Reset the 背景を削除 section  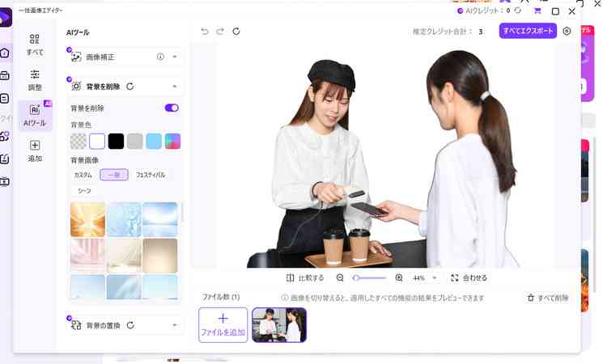point(130,87)
